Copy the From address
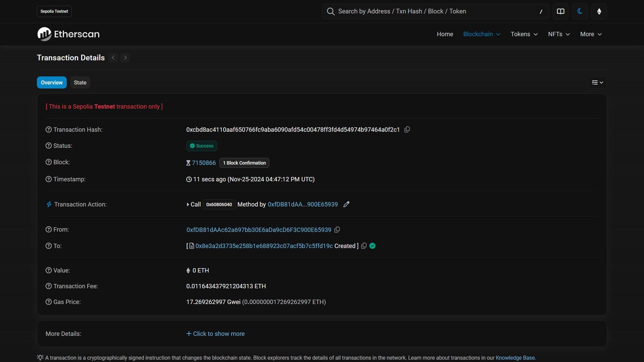The height and width of the screenshot is (362, 644). pos(337,230)
